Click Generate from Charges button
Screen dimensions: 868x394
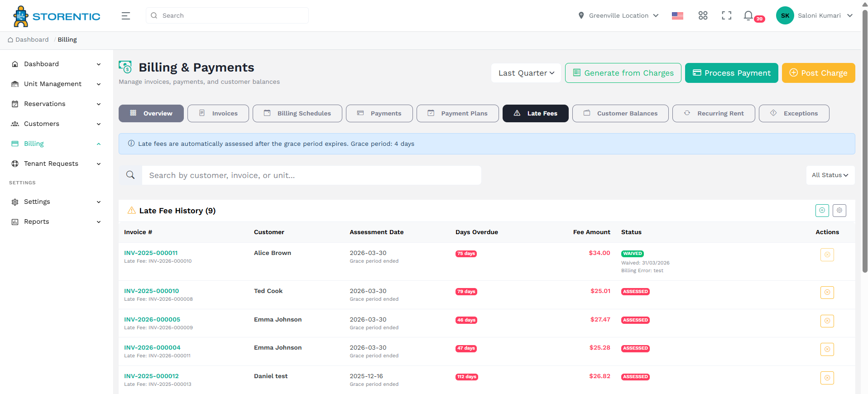(623, 73)
